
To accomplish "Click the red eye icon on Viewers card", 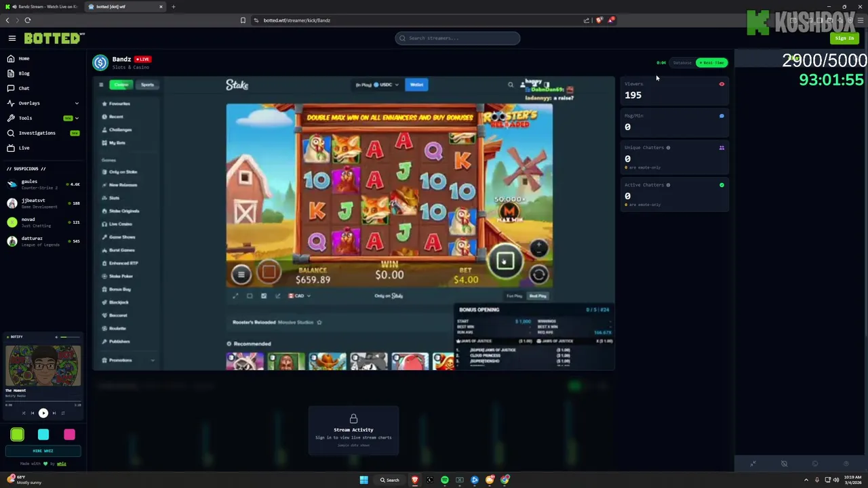I will [x=722, y=84].
